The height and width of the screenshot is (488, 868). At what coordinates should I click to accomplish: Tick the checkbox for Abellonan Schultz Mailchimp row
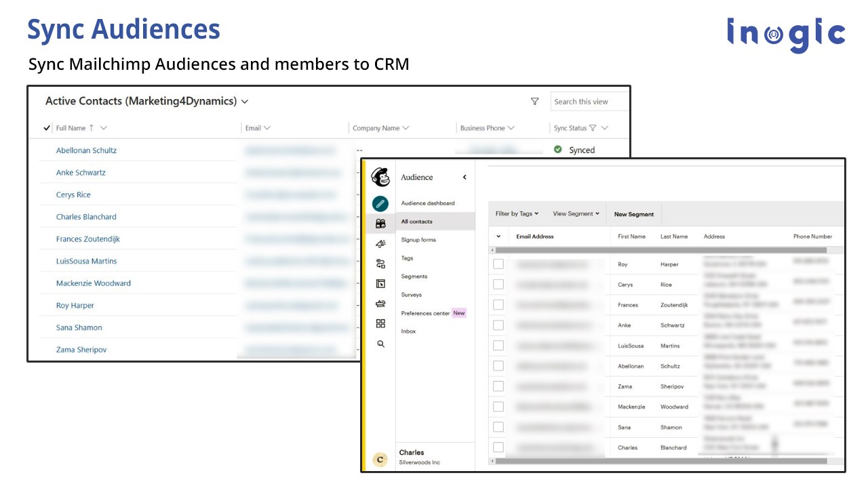(498, 366)
